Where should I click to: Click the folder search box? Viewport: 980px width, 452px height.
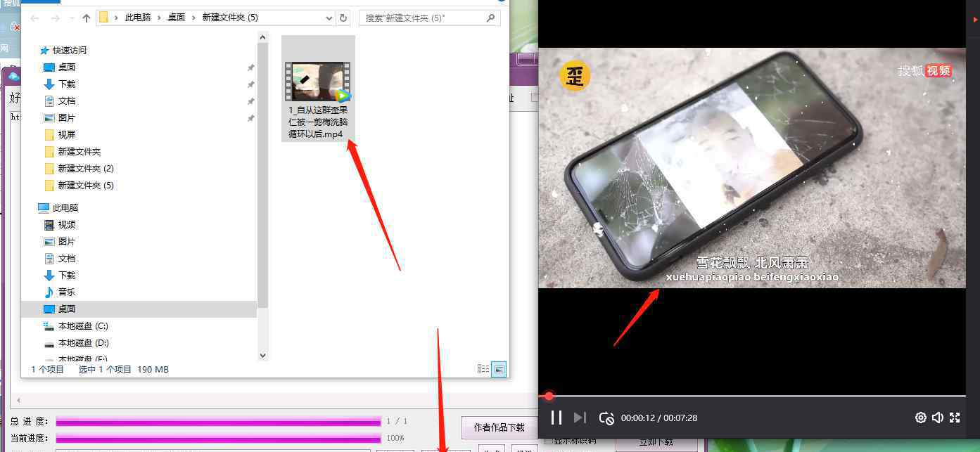(429, 18)
